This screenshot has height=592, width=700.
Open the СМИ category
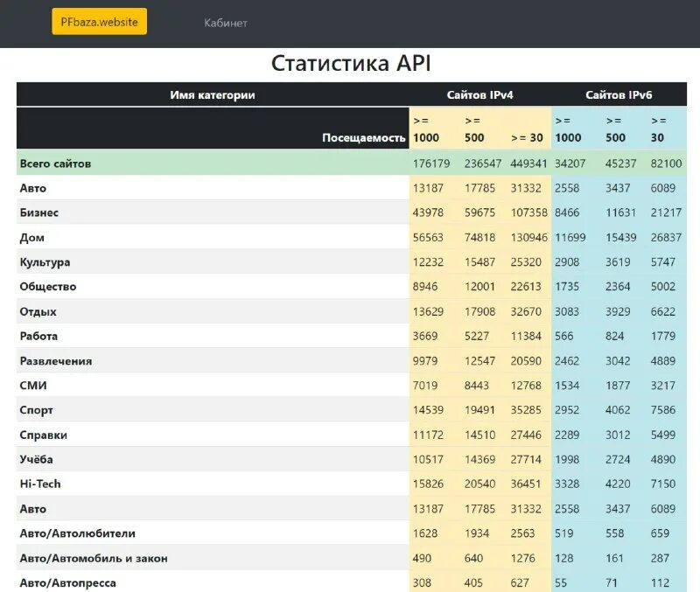point(34,385)
